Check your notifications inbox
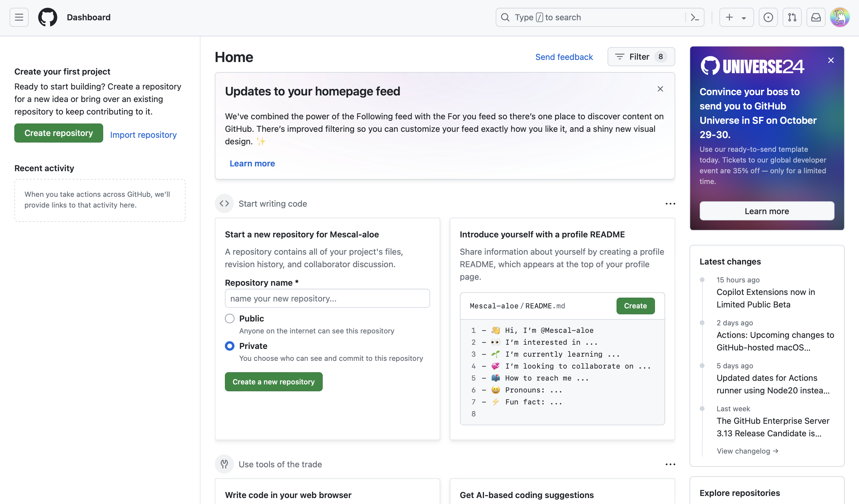The width and height of the screenshot is (859, 504). [x=816, y=17]
